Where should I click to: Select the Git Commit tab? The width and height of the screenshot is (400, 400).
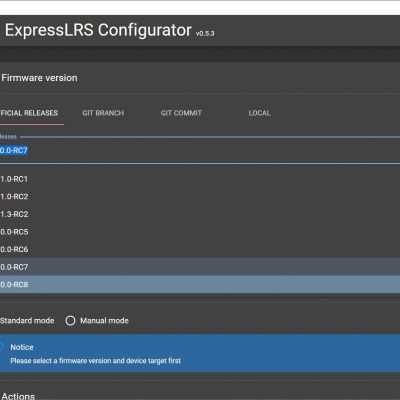[181, 113]
